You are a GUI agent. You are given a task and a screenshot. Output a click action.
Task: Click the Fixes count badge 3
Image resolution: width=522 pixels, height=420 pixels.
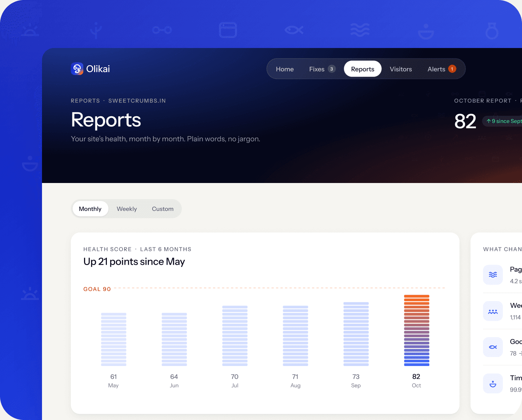tap(331, 69)
